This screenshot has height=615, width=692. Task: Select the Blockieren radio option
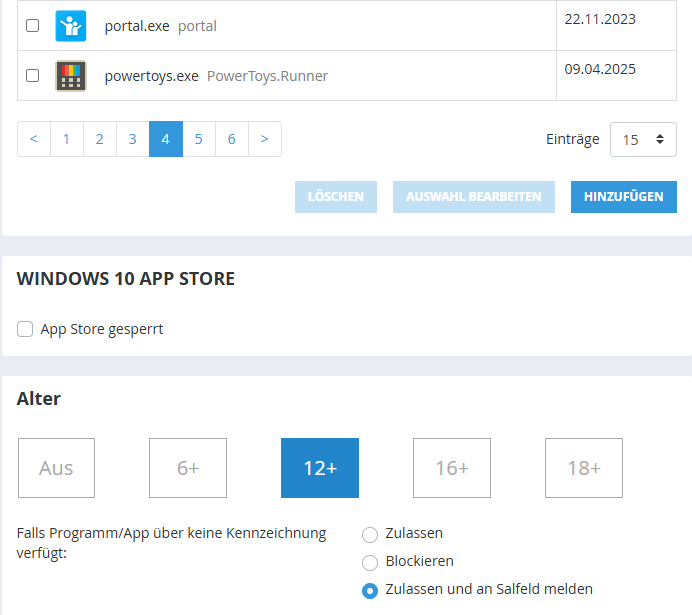point(370,562)
